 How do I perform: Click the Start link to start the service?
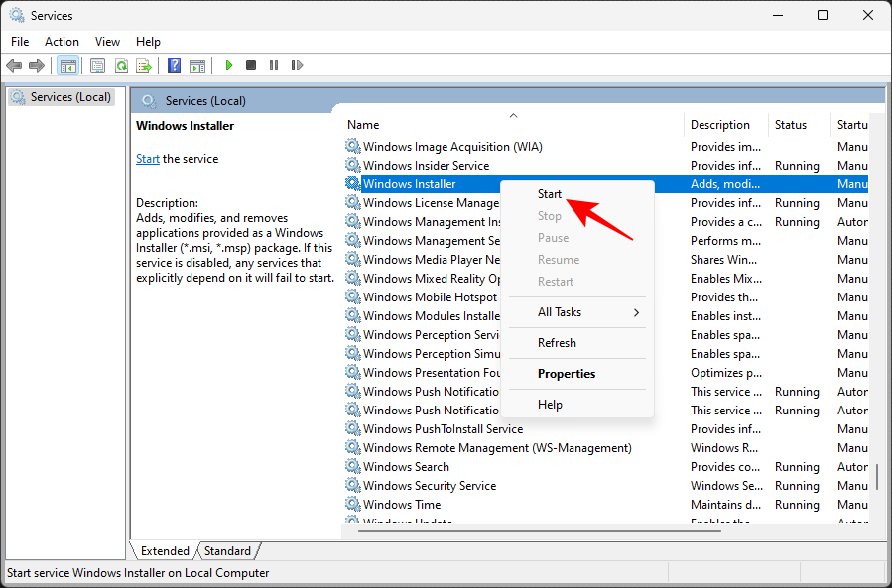147,158
